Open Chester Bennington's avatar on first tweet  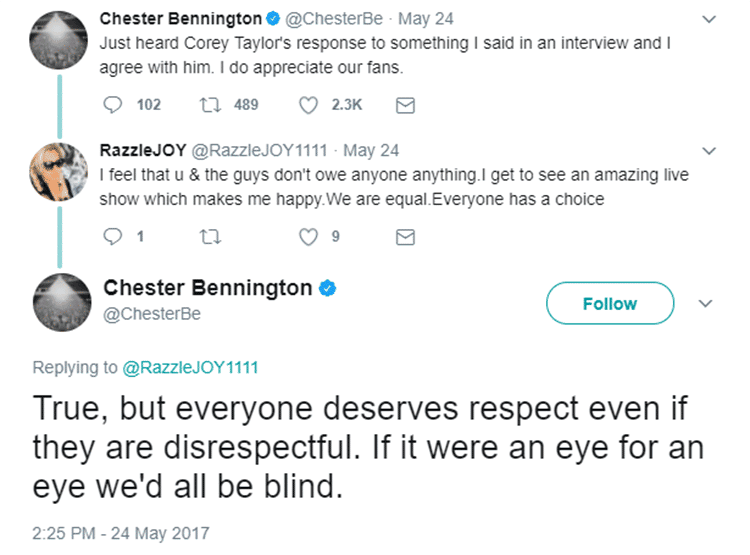coord(61,32)
